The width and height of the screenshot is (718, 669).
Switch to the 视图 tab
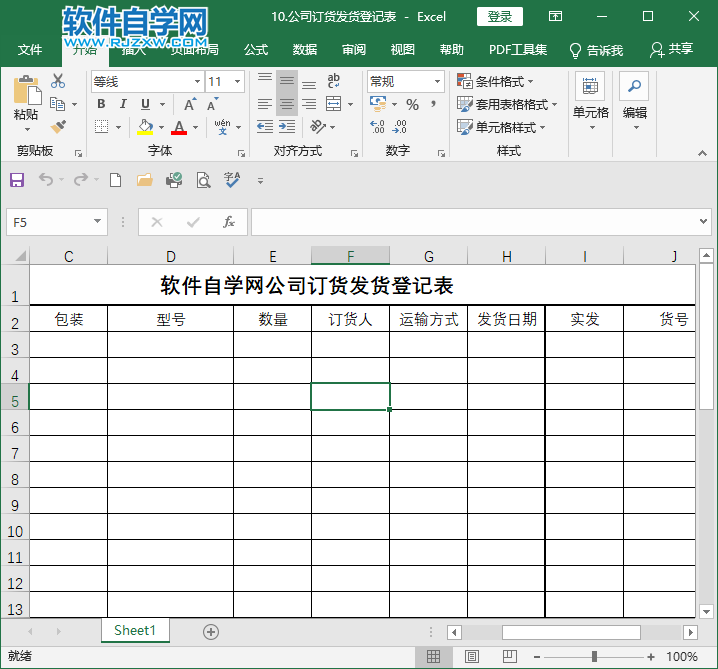(403, 49)
